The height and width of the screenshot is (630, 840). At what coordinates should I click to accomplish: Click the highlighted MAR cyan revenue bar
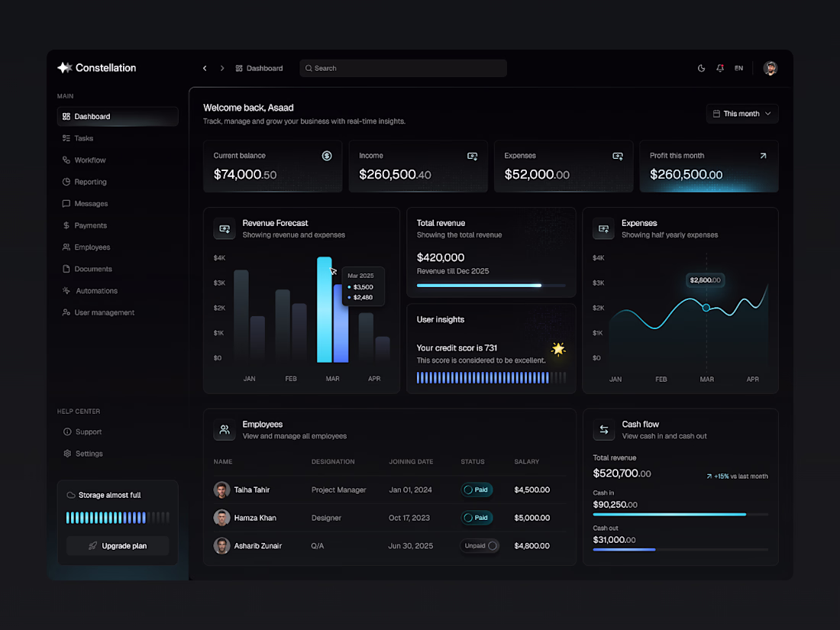point(324,309)
